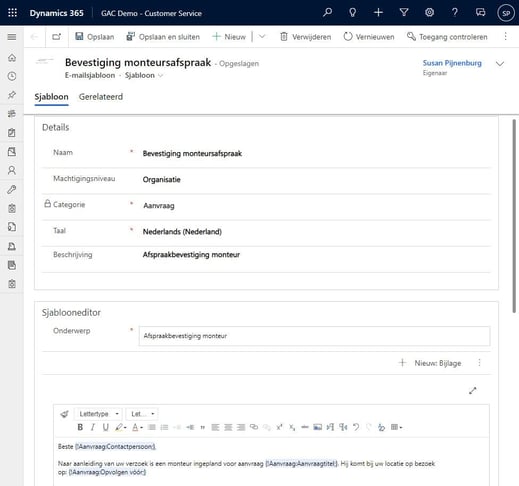This screenshot has width=519, height=486.
Task: Click Vernieuwen to refresh
Action: tap(369, 37)
